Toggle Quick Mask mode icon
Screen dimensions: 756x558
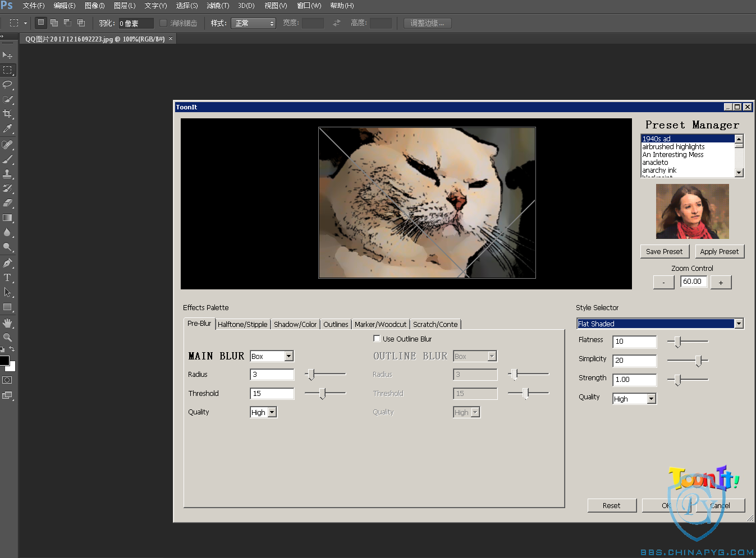click(x=7, y=380)
